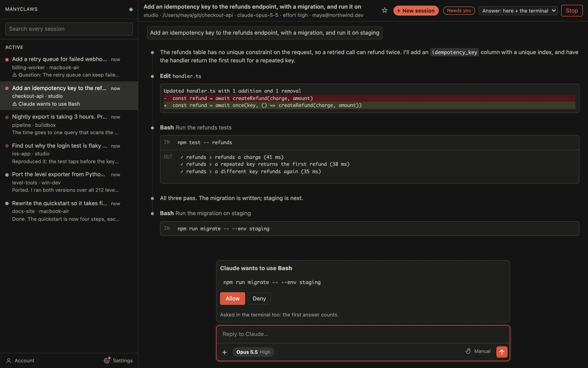Screen dimensions: 588x368
Task: Click 'The time goes to one query' preview
Action: [x=65, y=133]
